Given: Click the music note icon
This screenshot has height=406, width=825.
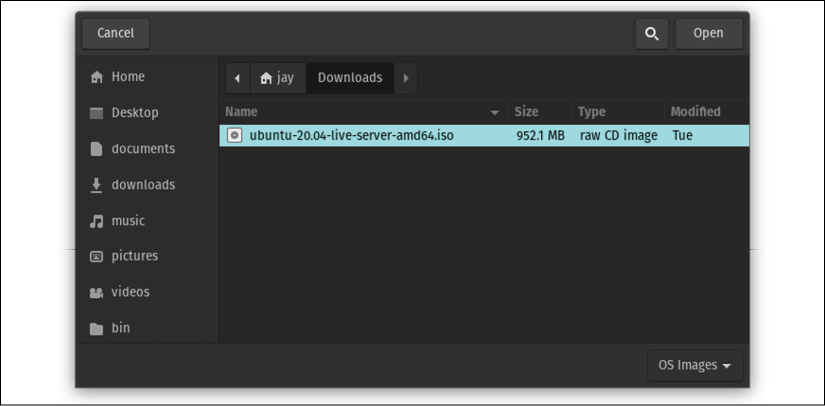Looking at the screenshot, I should pos(96,221).
